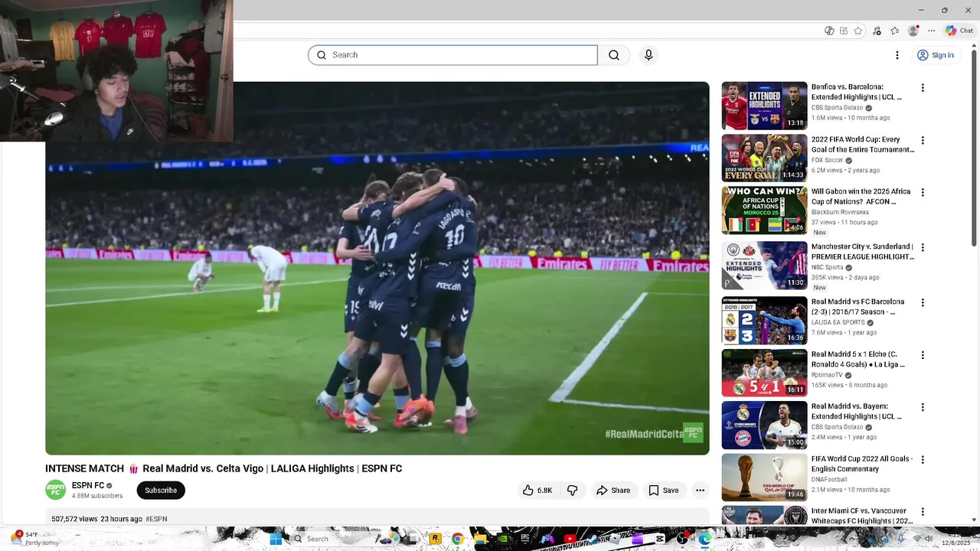The height and width of the screenshot is (551, 980).
Task: Open Manchester City v. Sunderland video title link
Action: [x=863, y=252]
